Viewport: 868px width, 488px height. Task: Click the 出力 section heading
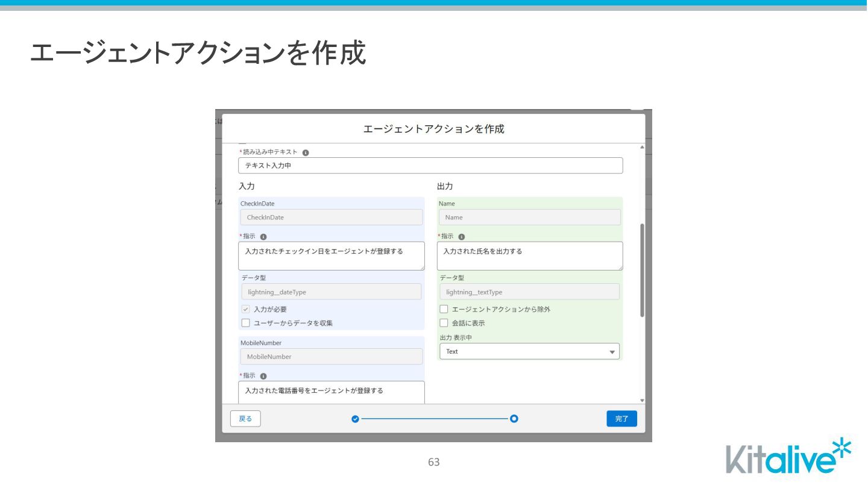tap(445, 186)
